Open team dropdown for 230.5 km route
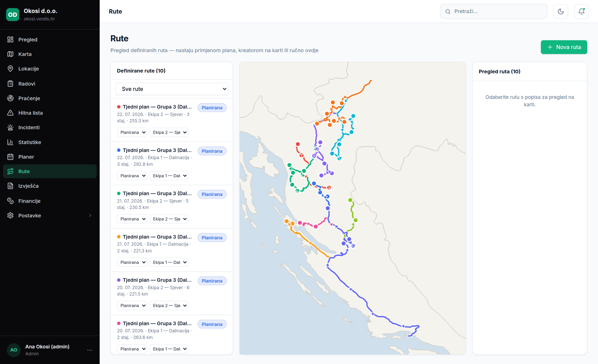 tap(169, 219)
